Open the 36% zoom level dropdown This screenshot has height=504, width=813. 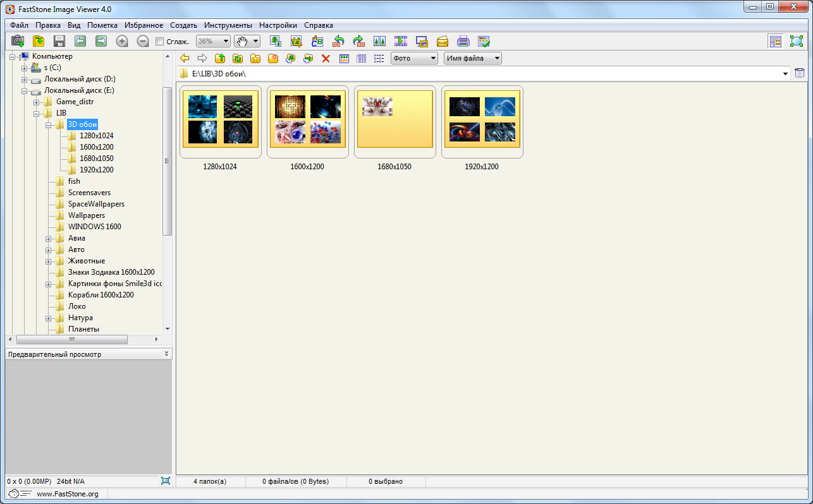213,41
